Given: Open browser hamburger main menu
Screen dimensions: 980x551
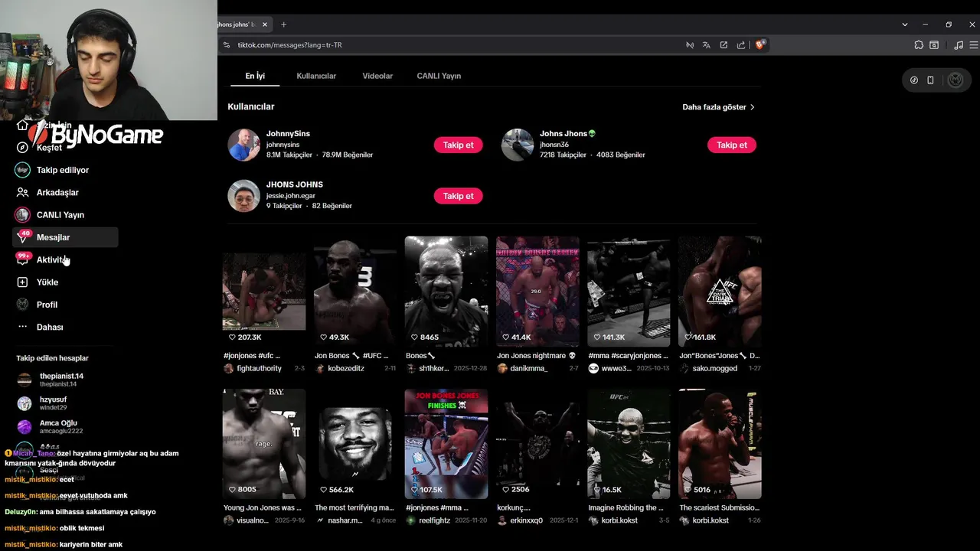Looking at the screenshot, I should coord(972,45).
